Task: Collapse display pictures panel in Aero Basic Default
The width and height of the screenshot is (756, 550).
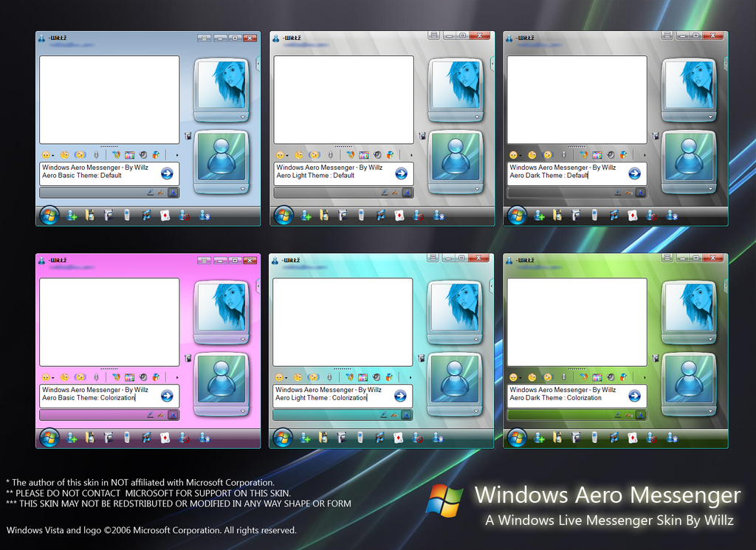Action: coord(258,63)
